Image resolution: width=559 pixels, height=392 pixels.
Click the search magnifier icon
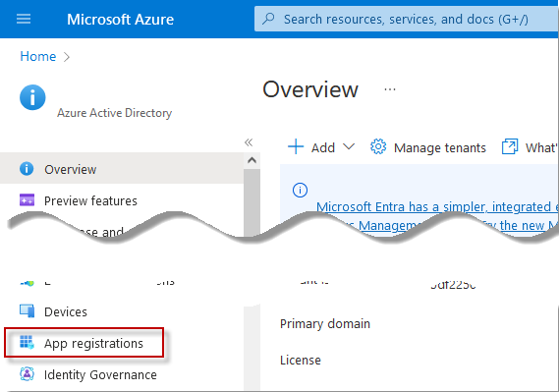pyautogui.click(x=268, y=19)
